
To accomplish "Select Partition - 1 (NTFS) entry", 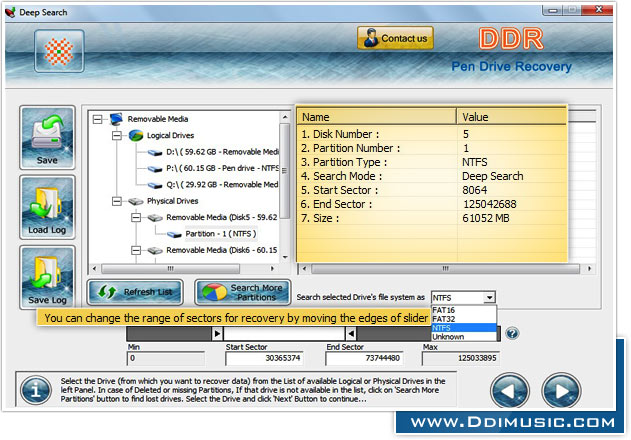I will coord(221,234).
